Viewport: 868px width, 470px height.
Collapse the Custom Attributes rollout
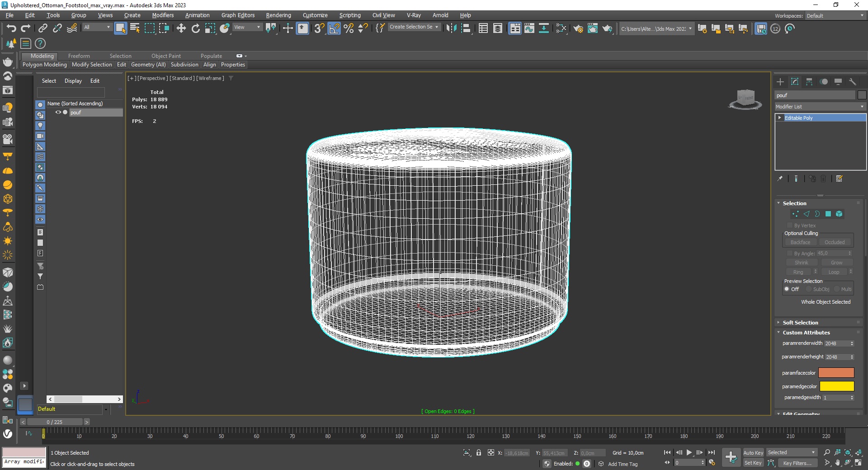pos(806,333)
